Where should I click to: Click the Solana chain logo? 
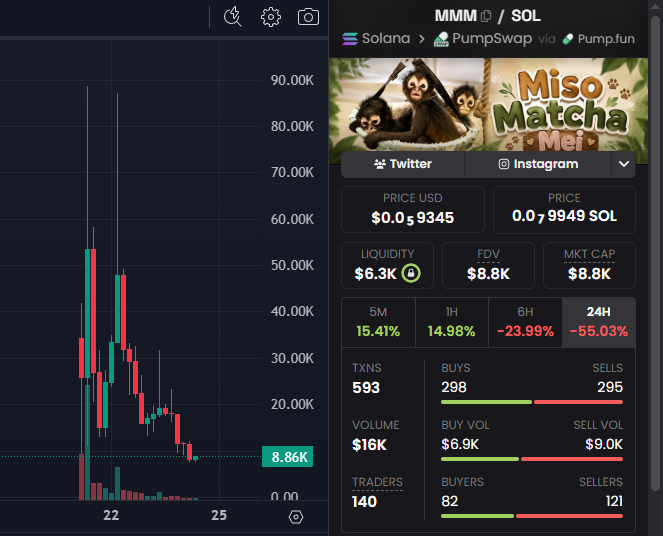[x=350, y=39]
